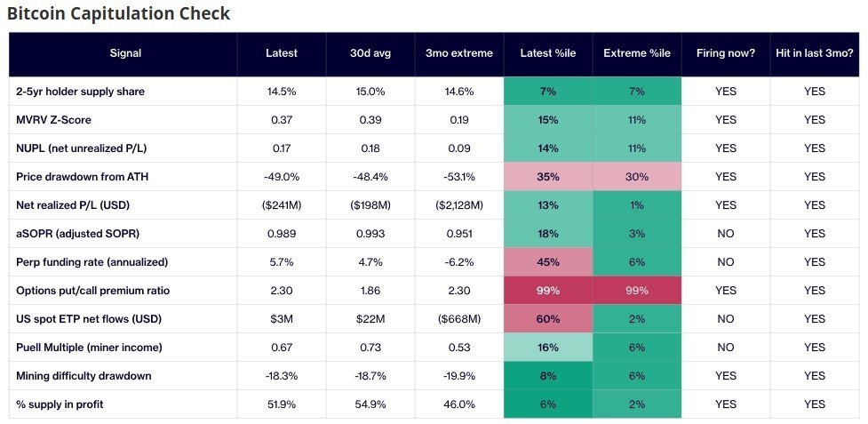This screenshot has width=868, height=424.
Task: Select the US spot ETP net flows label
Action: tap(89, 319)
